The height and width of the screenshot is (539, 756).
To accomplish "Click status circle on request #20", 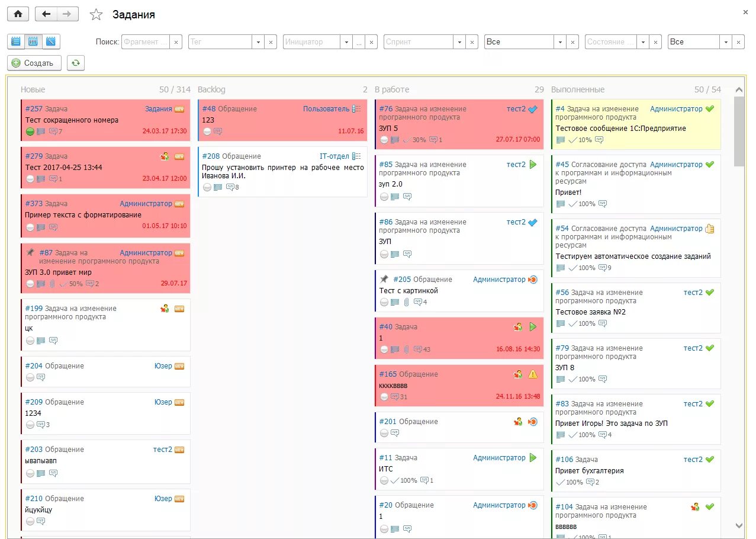I will (384, 528).
